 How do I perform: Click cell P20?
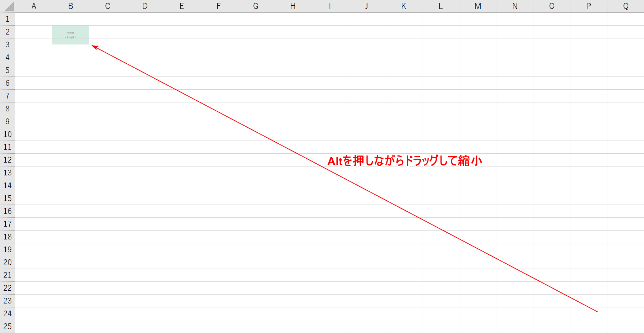tap(588, 263)
